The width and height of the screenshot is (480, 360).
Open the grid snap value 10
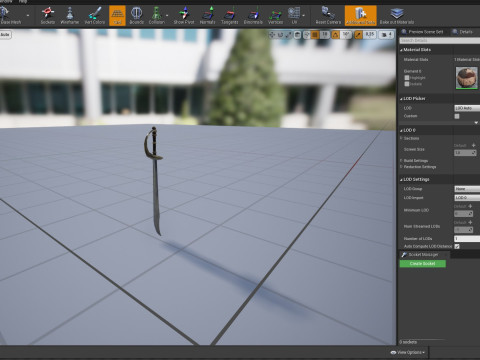pos(325,35)
